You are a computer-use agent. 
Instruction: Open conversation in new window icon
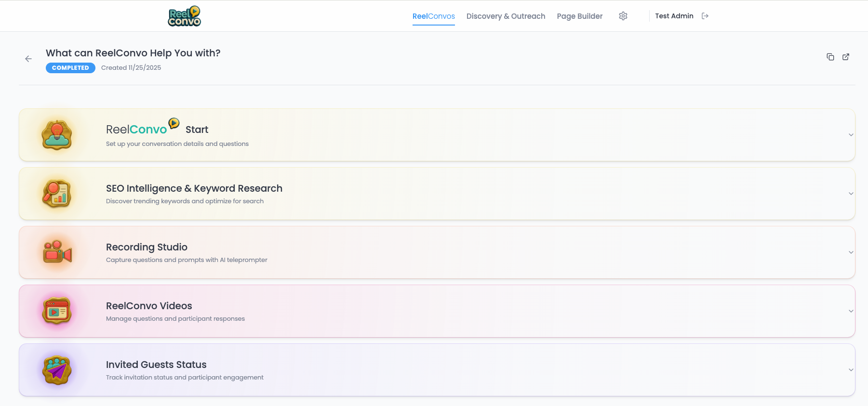[846, 57]
